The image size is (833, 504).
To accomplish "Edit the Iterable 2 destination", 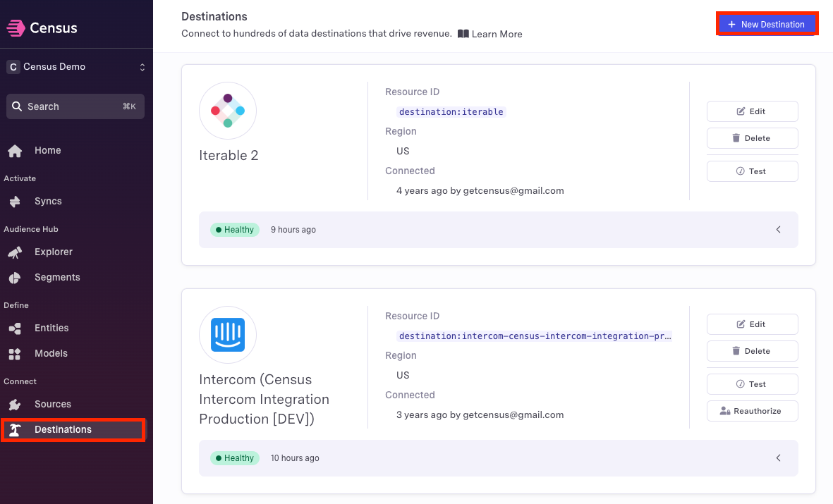I will (x=752, y=111).
